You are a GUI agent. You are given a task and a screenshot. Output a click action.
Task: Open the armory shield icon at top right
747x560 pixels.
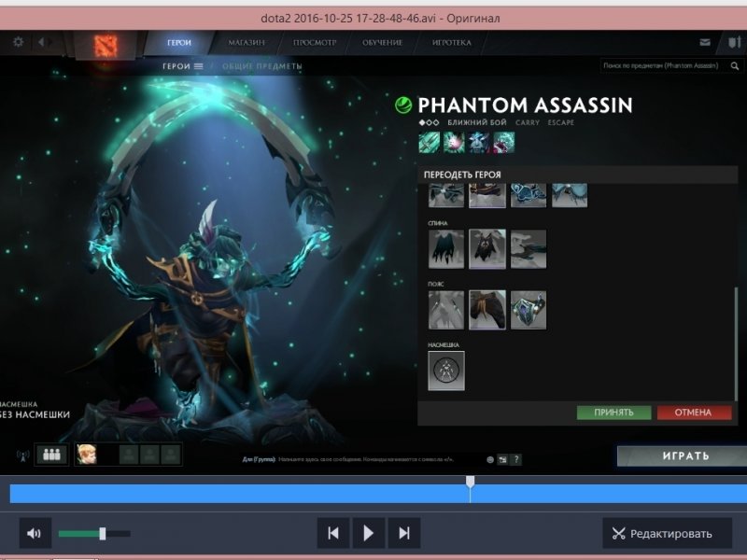[734, 42]
